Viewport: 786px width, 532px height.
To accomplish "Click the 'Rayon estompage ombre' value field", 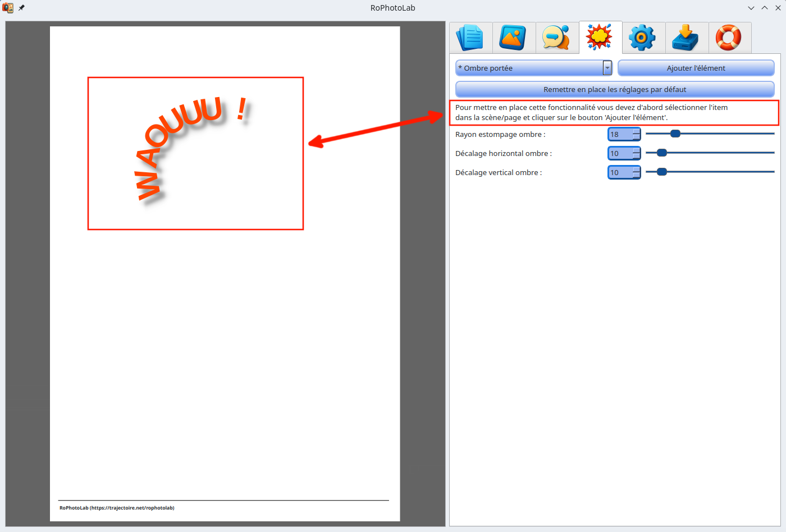I will tap(620, 135).
